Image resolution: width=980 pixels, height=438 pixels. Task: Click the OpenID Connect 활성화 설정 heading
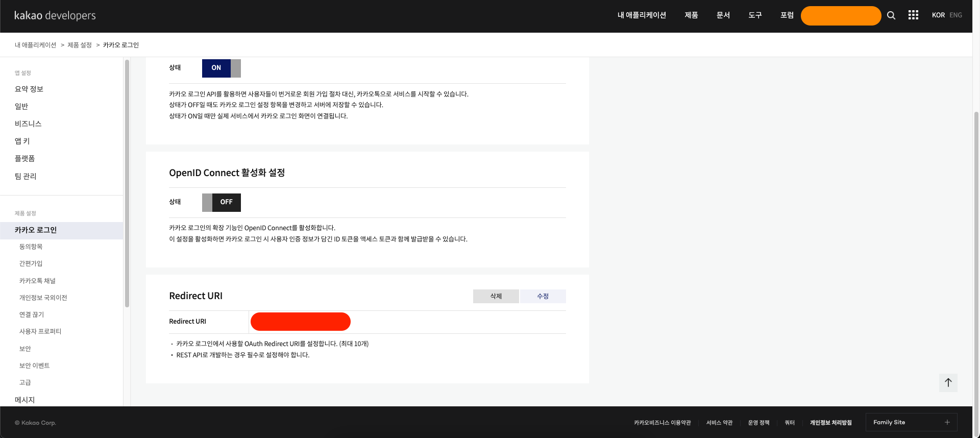[227, 173]
